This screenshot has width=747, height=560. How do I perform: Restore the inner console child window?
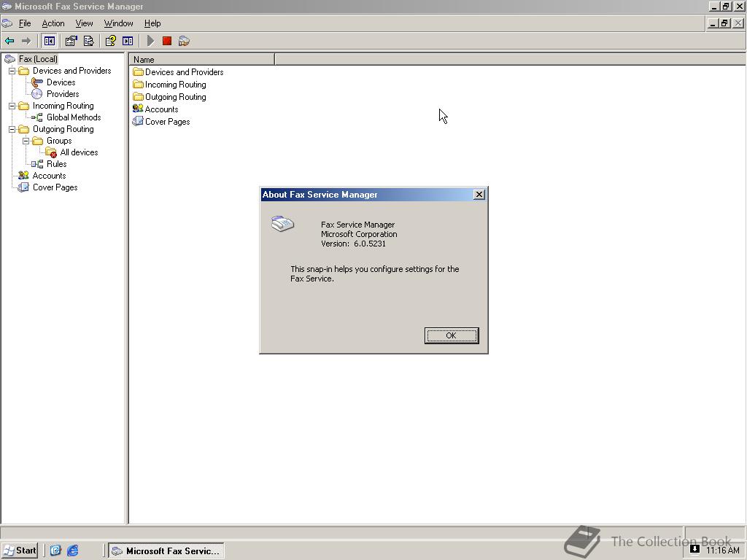point(724,23)
